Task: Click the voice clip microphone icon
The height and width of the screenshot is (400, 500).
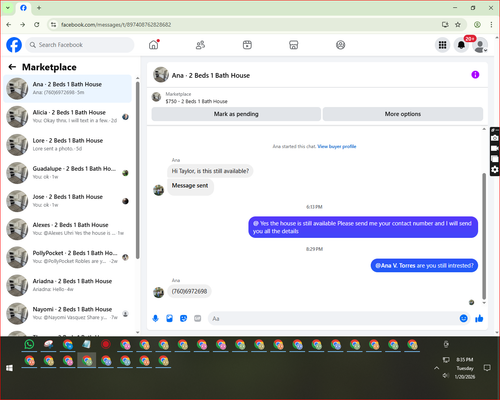Action: pyautogui.click(x=155, y=318)
